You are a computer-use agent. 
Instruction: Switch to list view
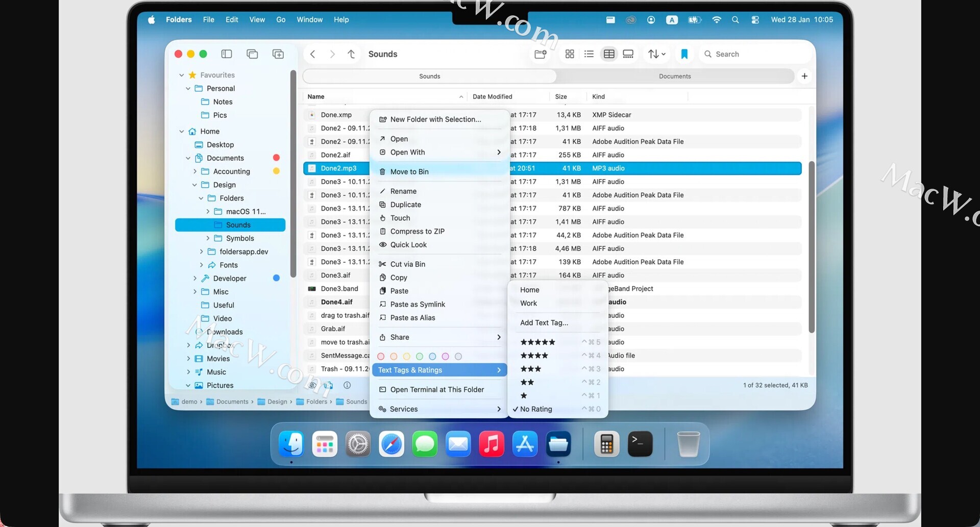tap(589, 54)
